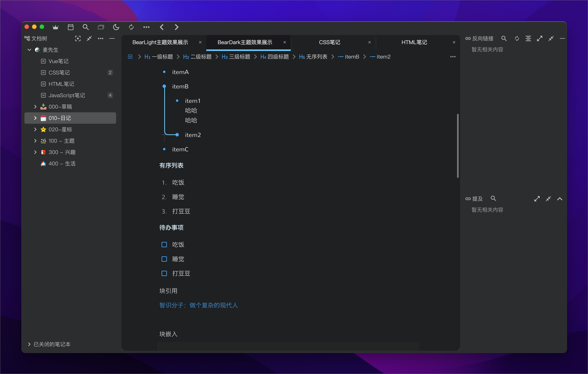Image resolution: width=588 pixels, height=374 pixels.
Task: Toggle dark mode moon icon
Action: pyautogui.click(x=116, y=27)
